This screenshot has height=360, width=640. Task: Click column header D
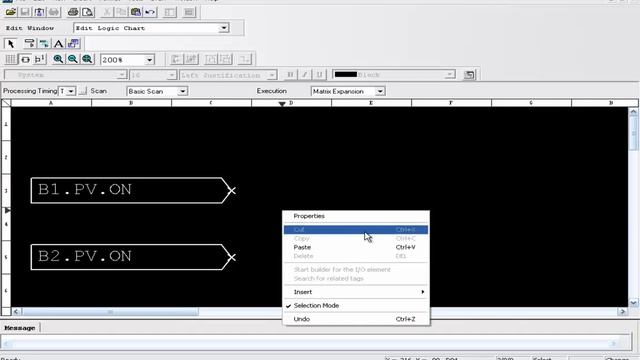coord(291,103)
